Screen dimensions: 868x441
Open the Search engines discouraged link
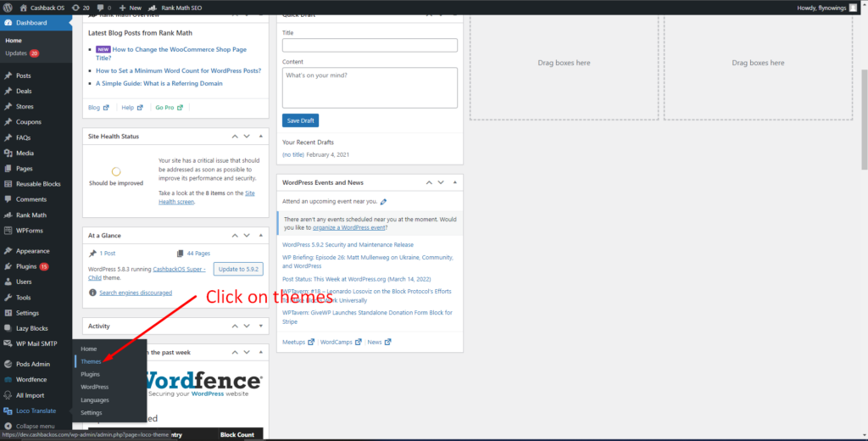point(136,293)
